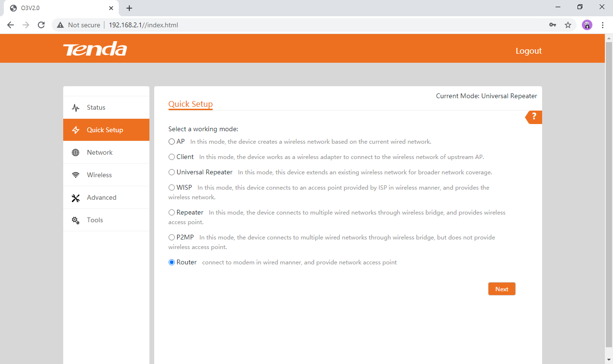Bookmark this page with star icon
Image resolution: width=613 pixels, height=364 pixels.
tap(568, 25)
